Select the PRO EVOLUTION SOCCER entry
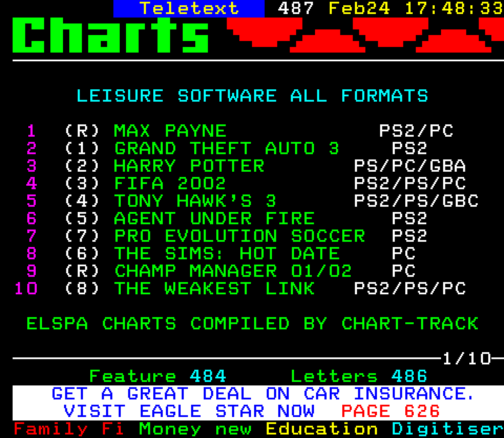The height and width of the screenshot is (438, 504). point(240,236)
